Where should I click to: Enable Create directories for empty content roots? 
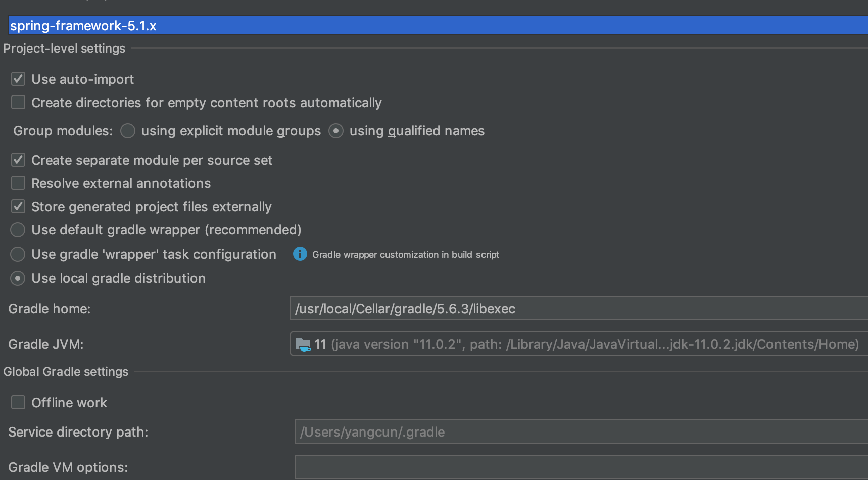point(18,102)
